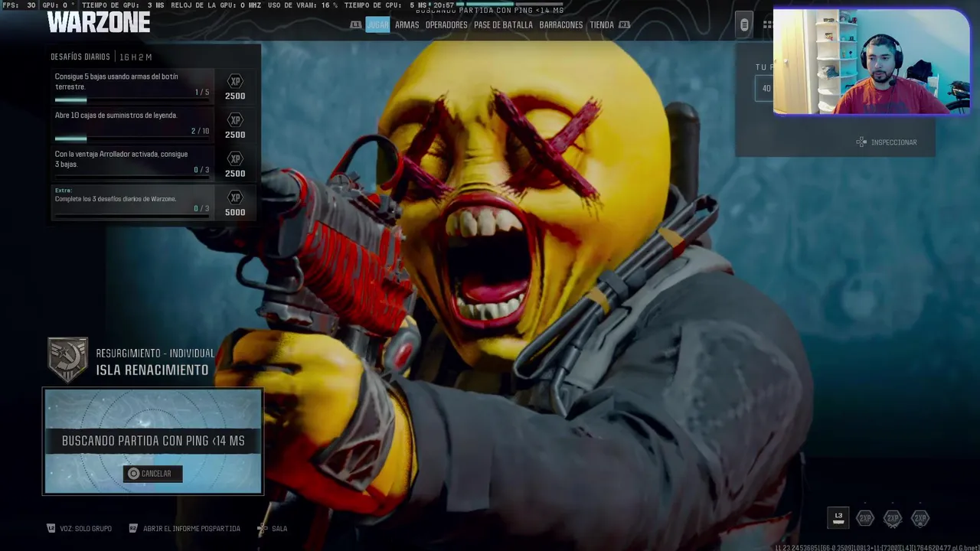This screenshot has width=980, height=551.
Task: Open the BARRACONES tab
Action: click(561, 24)
